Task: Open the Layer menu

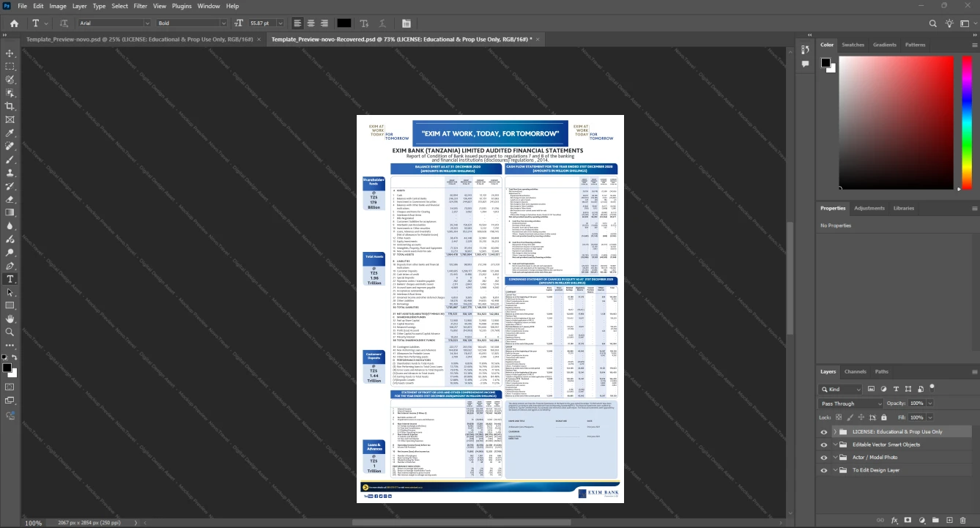Action: click(79, 6)
